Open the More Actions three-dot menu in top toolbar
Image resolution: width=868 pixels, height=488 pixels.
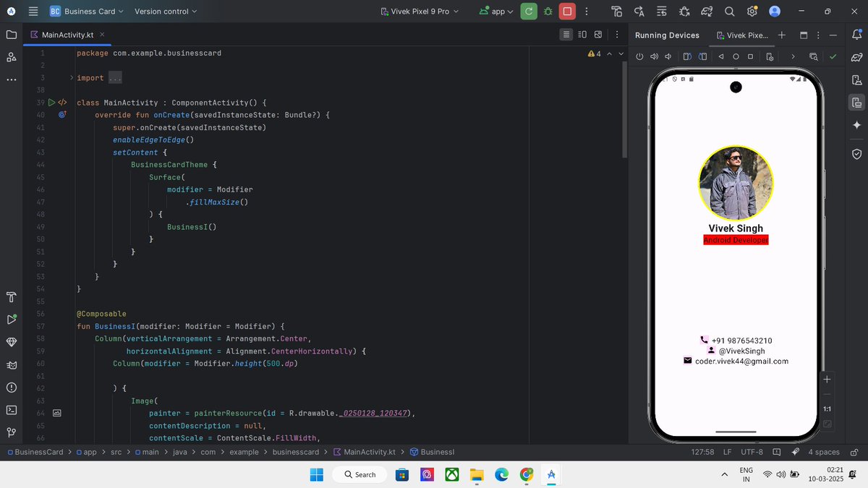pos(587,12)
